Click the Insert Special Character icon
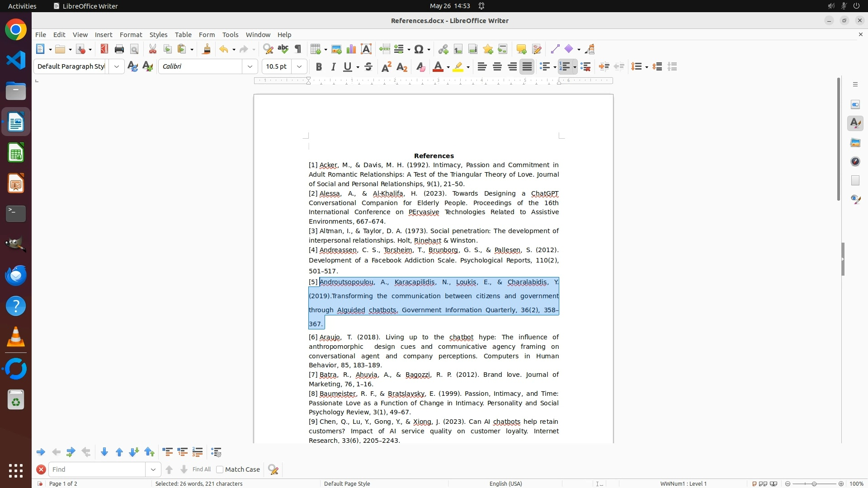The height and width of the screenshot is (488, 868). click(x=419, y=49)
